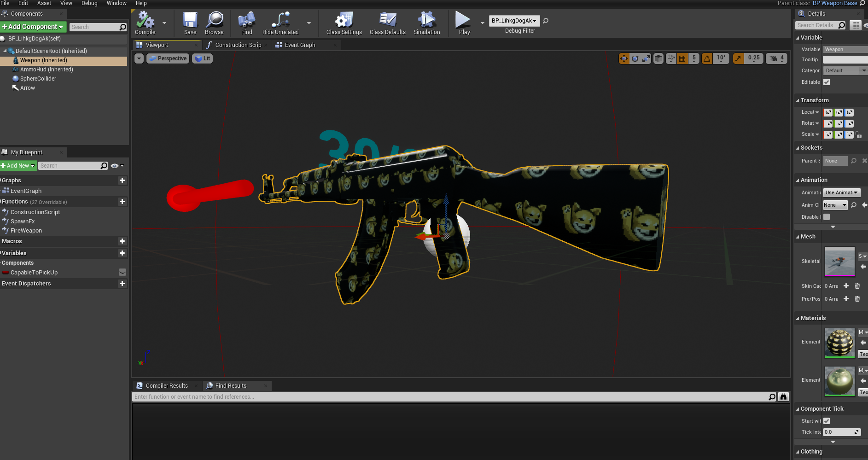Change Lit view mode
Viewport: 868px width, 460px height.
coord(203,58)
